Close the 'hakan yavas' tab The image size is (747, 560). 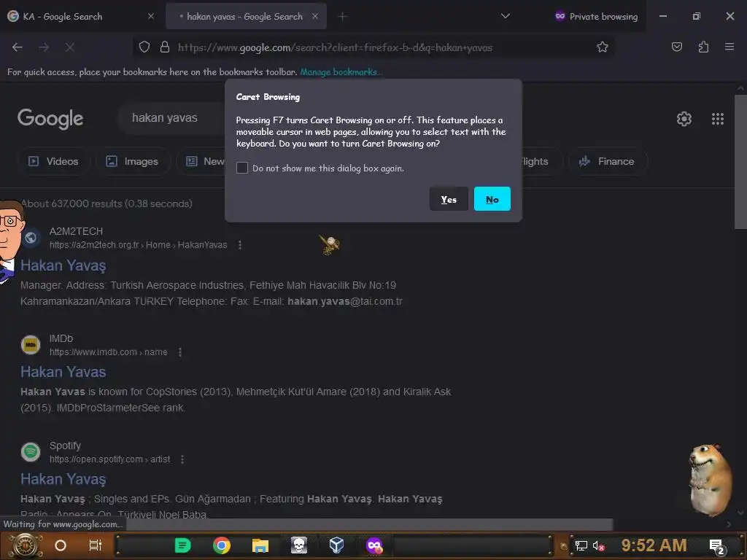[315, 16]
